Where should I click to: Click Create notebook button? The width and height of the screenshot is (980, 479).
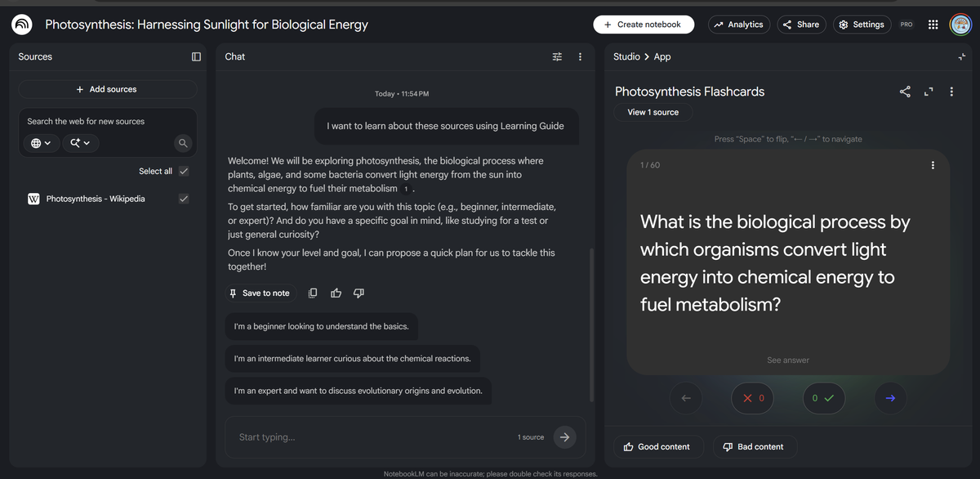pyautogui.click(x=644, y=25)
